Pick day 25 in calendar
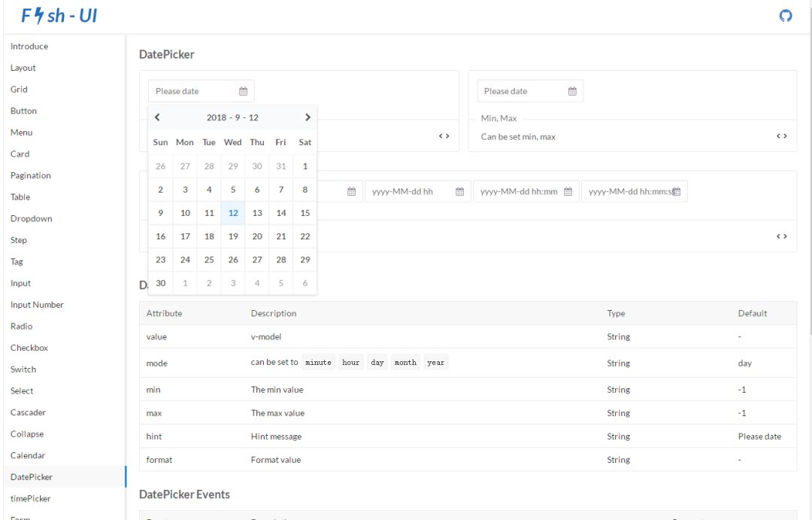This screenshot has width=812, height=520. tap(209, 259)
